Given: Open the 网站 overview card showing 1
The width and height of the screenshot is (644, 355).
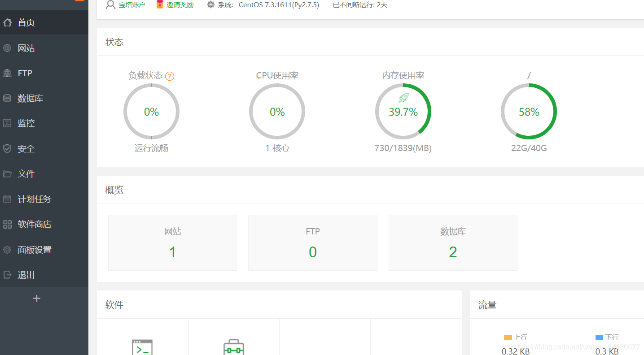Looking at the screenshot, I should click(x=172, y=242).
